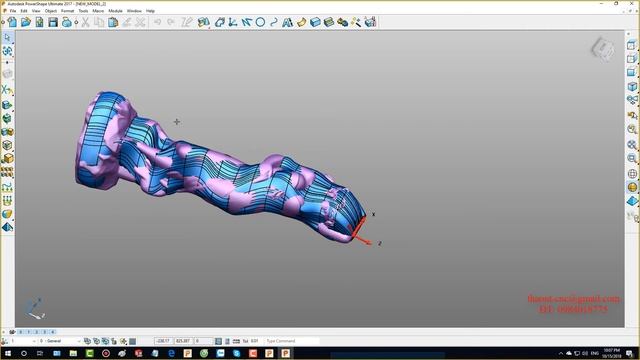The width and height of the screenshot is (640, 360).
Task: Open the Workplane tool icon
Action: tap(233, 22)
